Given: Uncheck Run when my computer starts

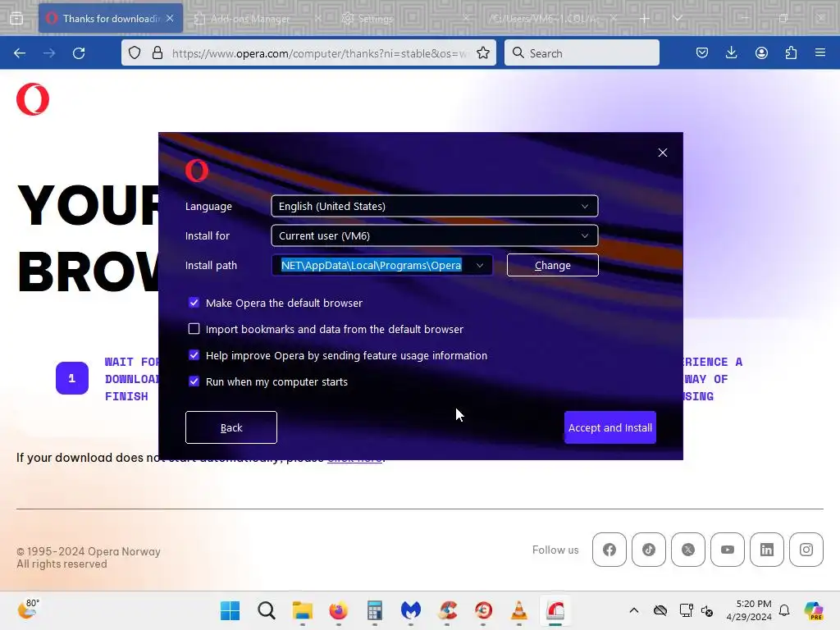Looking at the screenshot, I should (194, 381).
